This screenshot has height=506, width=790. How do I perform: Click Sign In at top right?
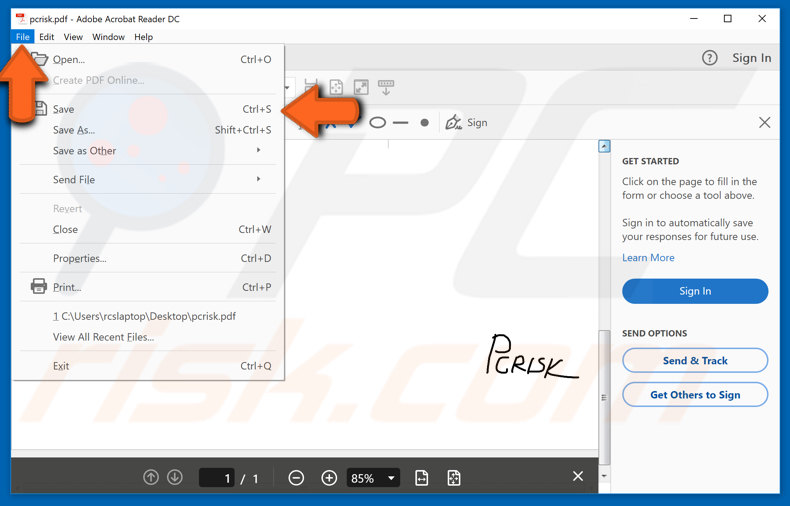[x=751, y=58]
